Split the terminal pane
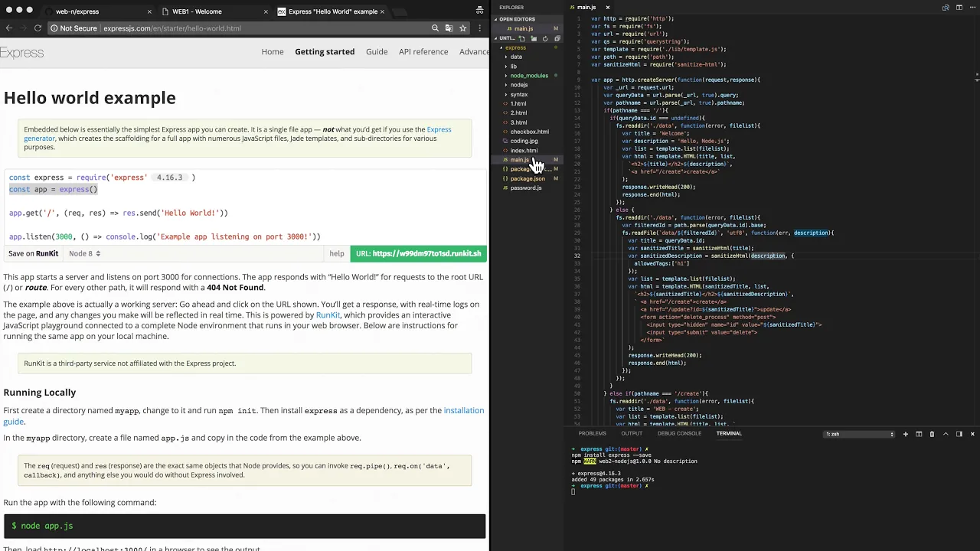This screenshot has height=551, width=980. tap(919, 434)
